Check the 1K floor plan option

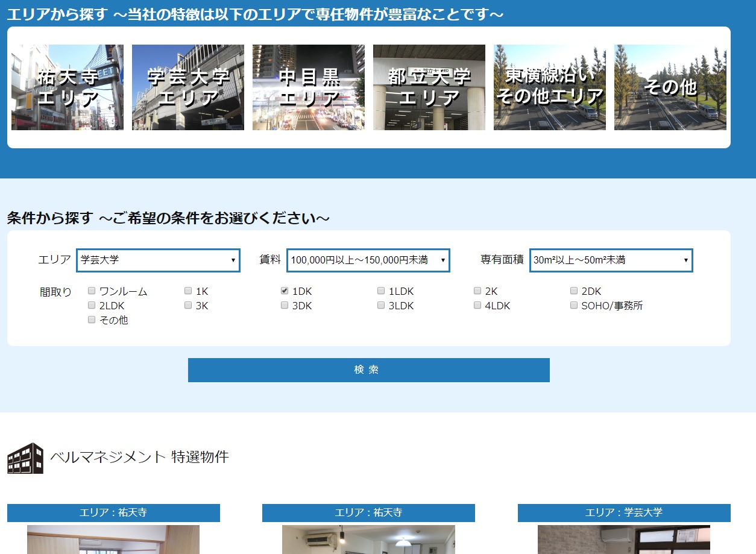click(187, 291)
